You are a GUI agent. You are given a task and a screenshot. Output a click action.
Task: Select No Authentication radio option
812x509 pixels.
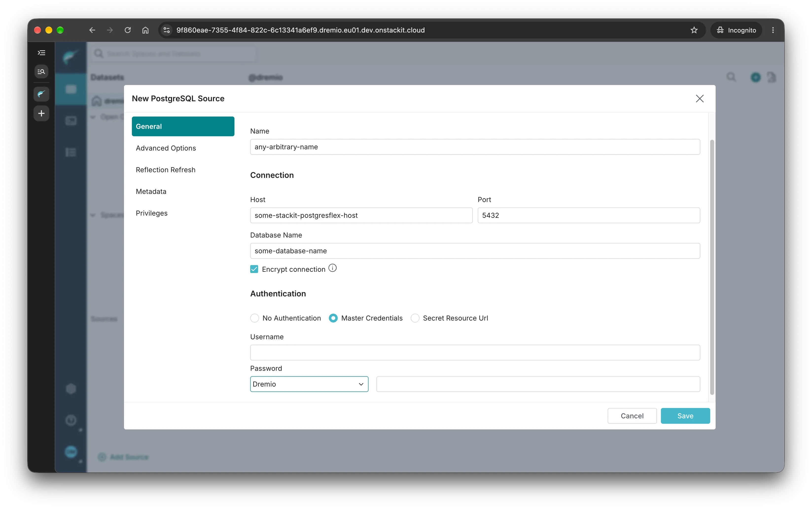pos(255,318)
